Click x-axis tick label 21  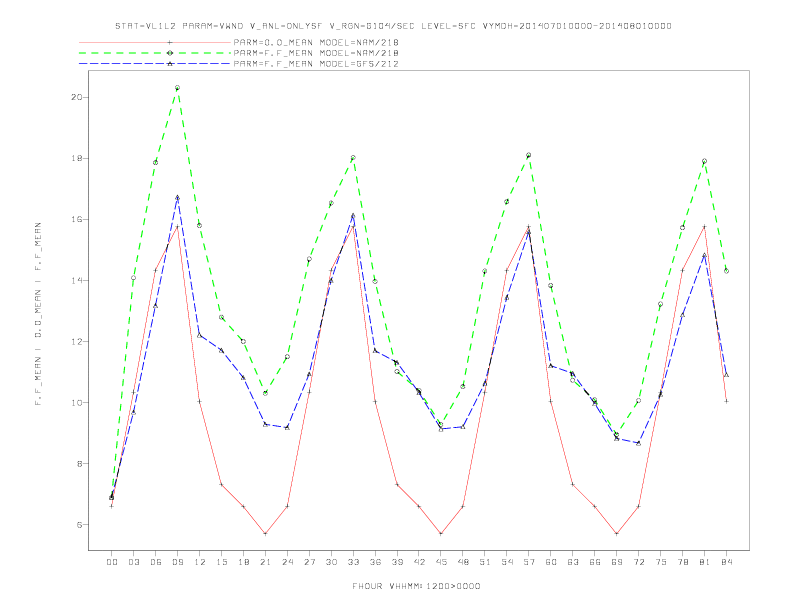coord(265,562)
